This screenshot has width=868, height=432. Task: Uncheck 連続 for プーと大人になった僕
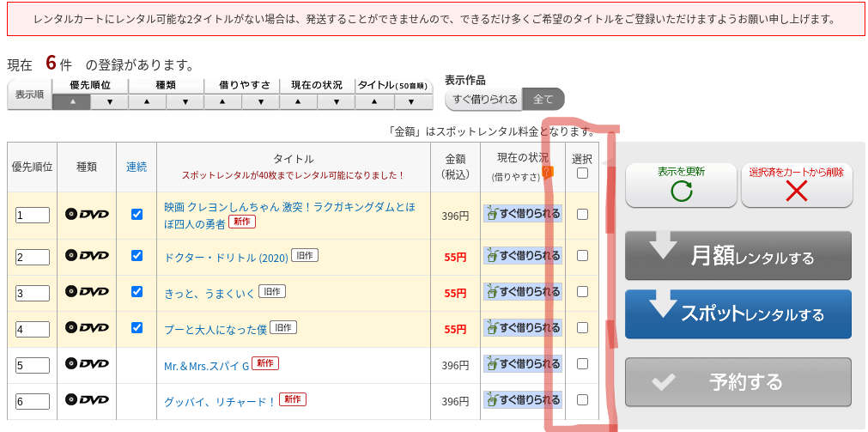pyautogui.click(x=137, y=327)
